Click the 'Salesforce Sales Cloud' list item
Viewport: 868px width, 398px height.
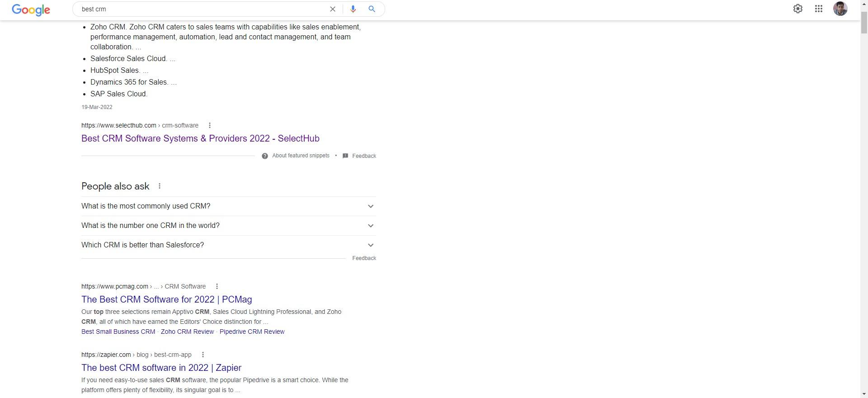pos(132,59)
